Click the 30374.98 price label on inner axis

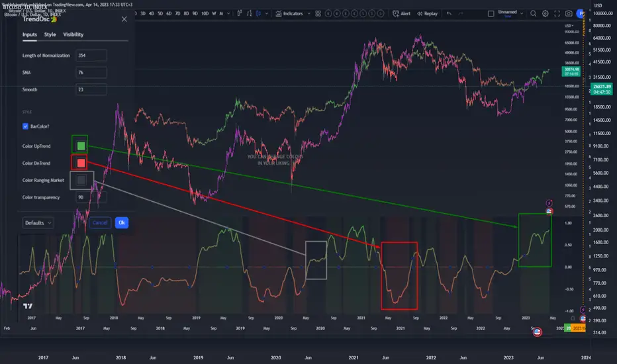tap(571, 71)
